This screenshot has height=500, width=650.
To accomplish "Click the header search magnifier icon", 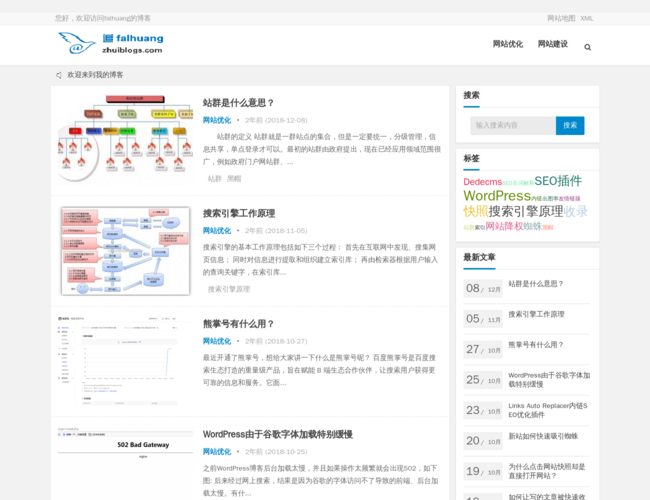I will coord(587,47).
